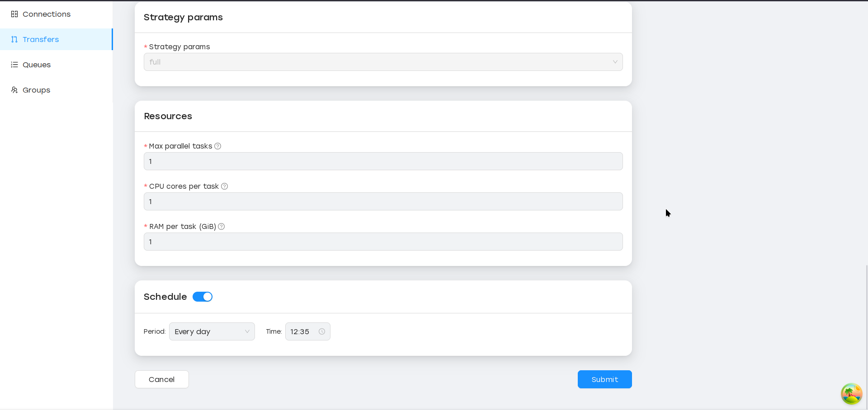Open the Period 'Every day' dropdown

212,331
